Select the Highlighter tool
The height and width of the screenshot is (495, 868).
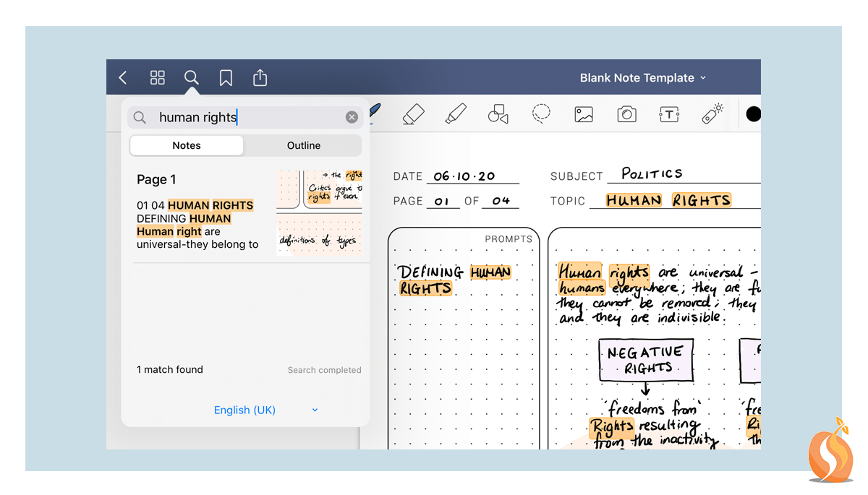tap(456, 113)
